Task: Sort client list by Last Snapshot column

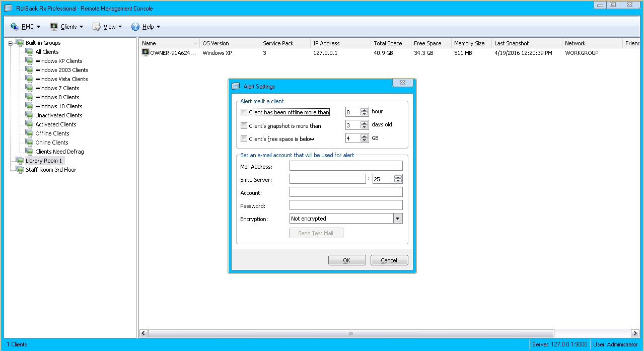Action: (x=527, y=43)
